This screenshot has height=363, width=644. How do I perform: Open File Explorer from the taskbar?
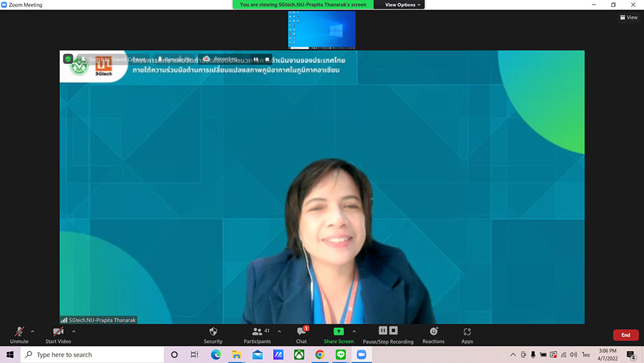[236, 355]
